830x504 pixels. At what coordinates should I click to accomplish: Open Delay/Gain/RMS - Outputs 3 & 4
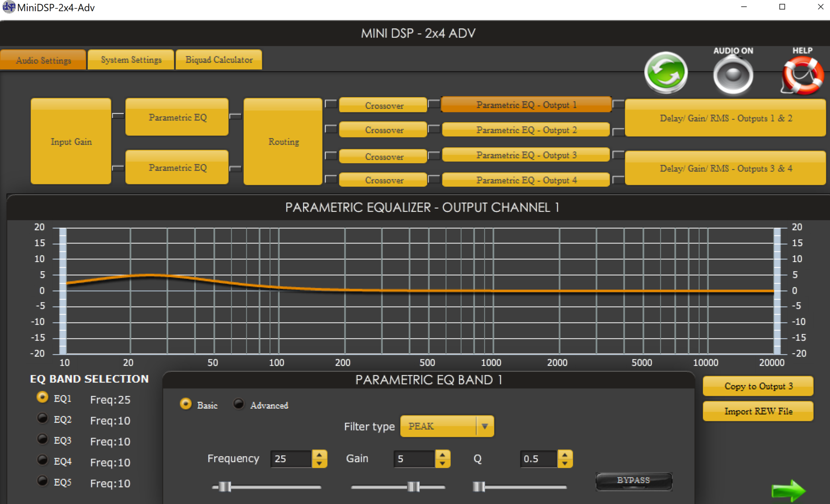point(725,168)
